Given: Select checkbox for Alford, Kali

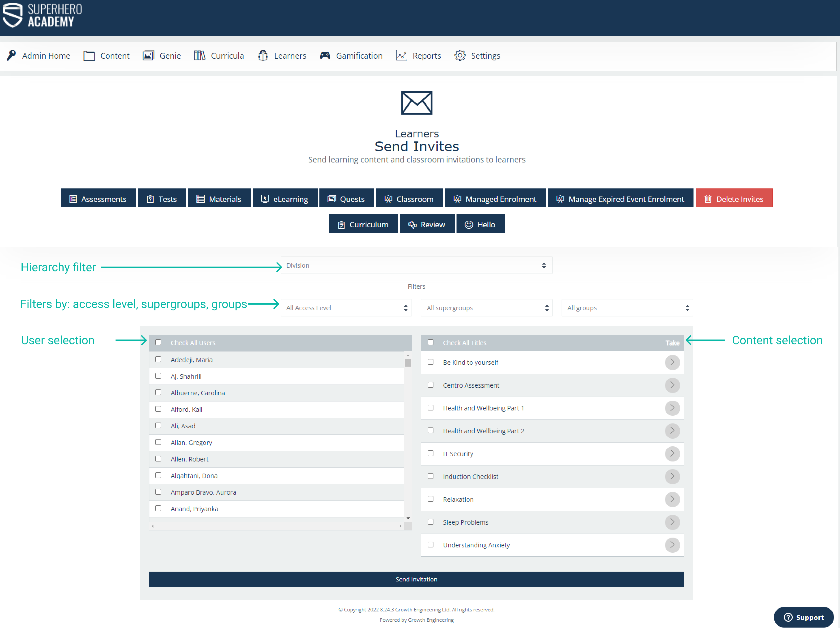Looking at the screenshot, I should [158, 409].
